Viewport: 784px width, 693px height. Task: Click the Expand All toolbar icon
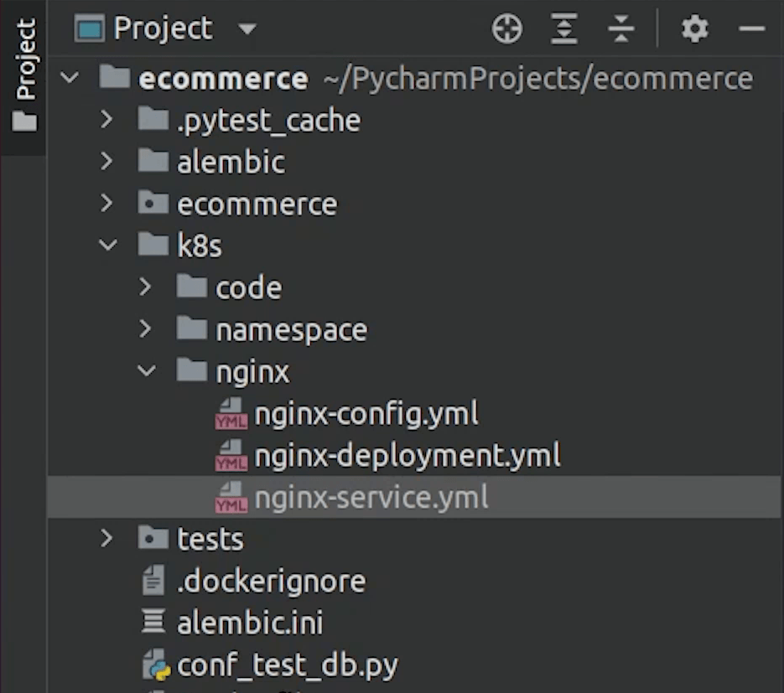click(x=564, y=30)
